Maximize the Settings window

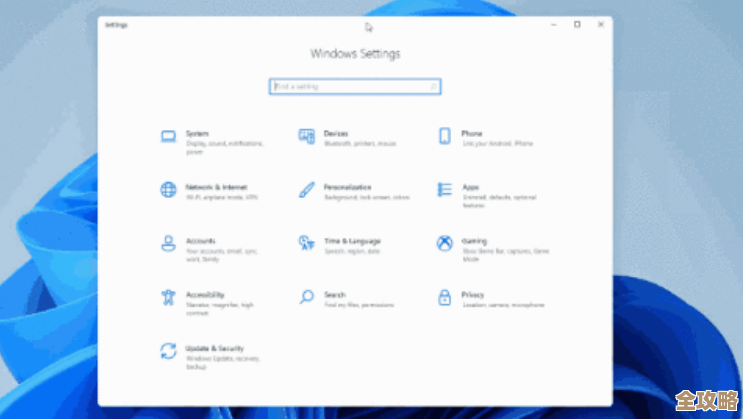pyautogui.click(x=577, y=24)
